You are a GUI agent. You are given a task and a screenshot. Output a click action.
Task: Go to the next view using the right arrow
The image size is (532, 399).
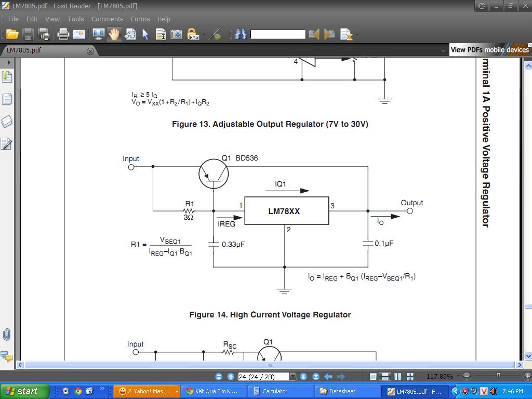[341, 377]
